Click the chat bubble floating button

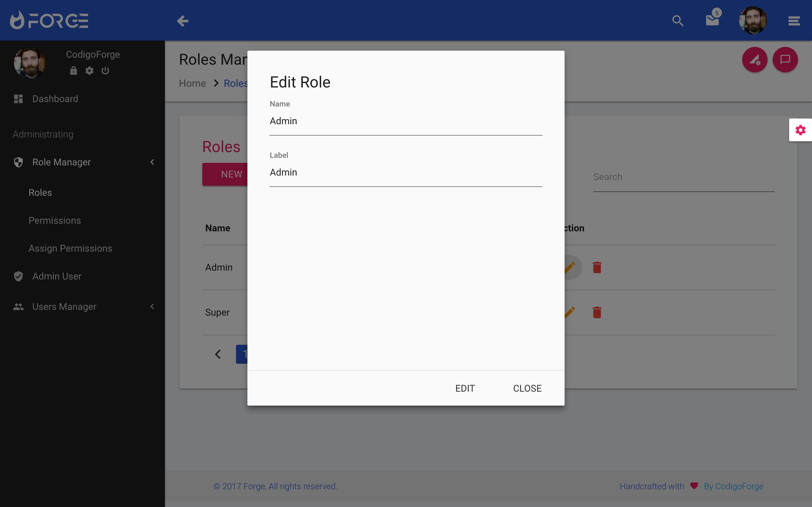point(785,60)
